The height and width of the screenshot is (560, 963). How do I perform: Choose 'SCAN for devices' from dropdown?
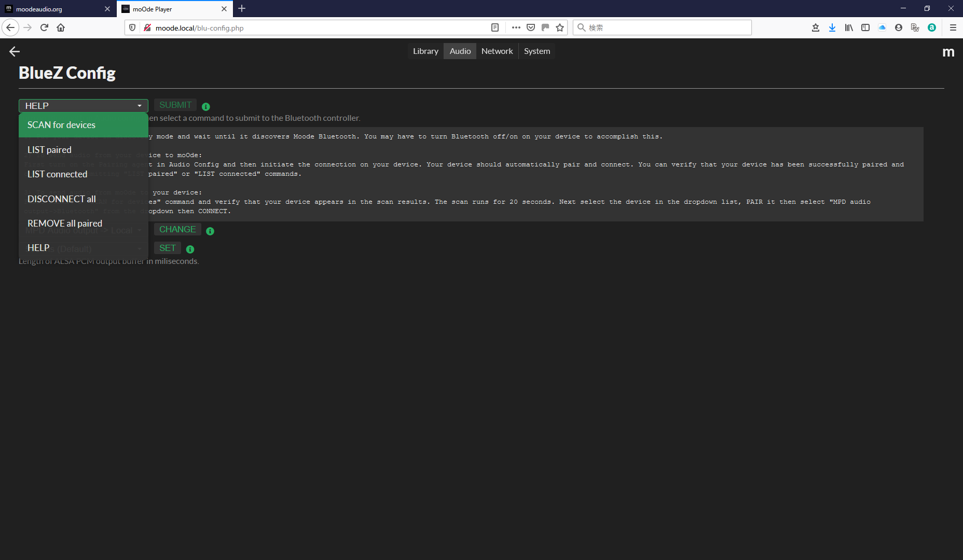84,125
